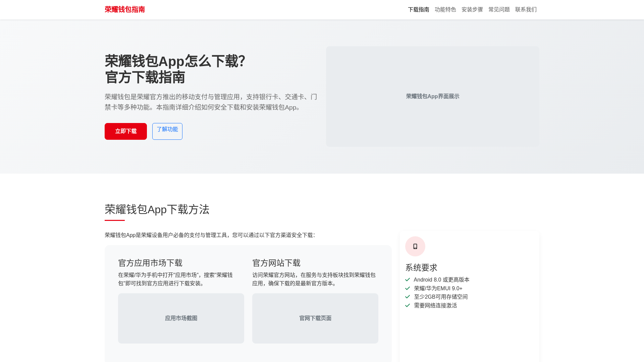Open 联系我们 nav link
Image resolution: width=644 pixels, height=362 pixels.
point(526,10)
